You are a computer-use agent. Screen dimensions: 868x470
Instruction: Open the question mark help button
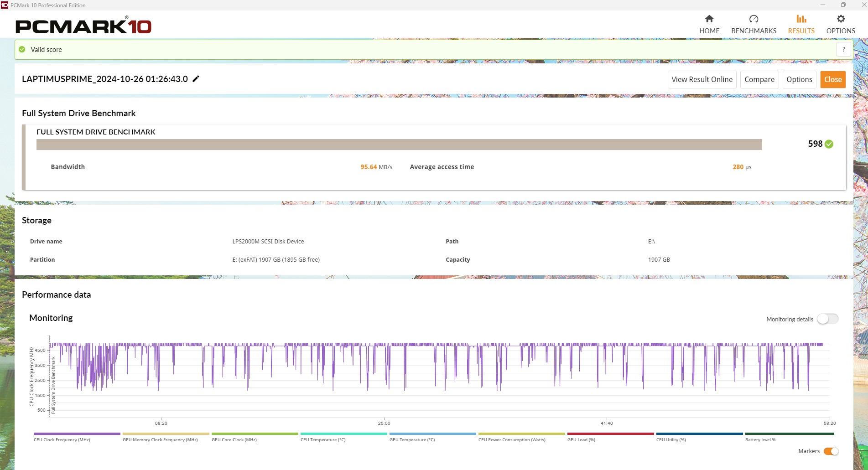(x=843, y=49)
